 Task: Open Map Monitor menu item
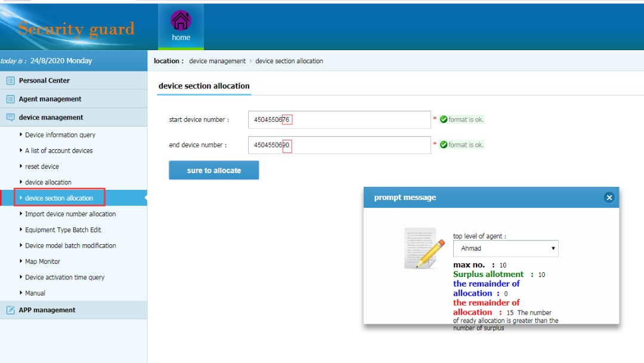42,262
